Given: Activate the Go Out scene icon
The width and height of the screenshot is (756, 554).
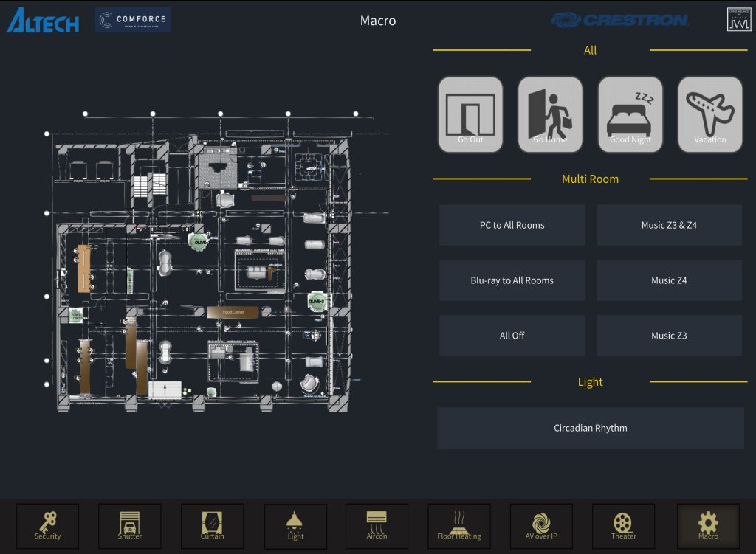Looking at the screenshot, I should [x=470, y=115].
